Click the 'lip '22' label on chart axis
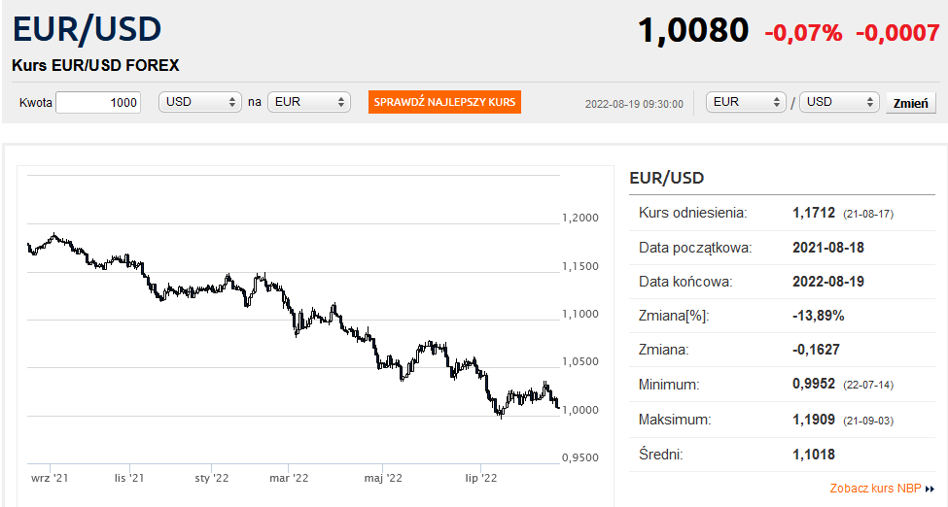The height and width of the screenshot is (507, 948). click(x=481, y=478)
